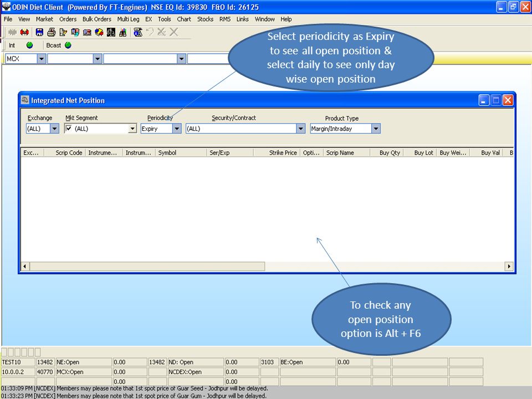Open the View menu
532x399 pixels.
click(24, 19)
